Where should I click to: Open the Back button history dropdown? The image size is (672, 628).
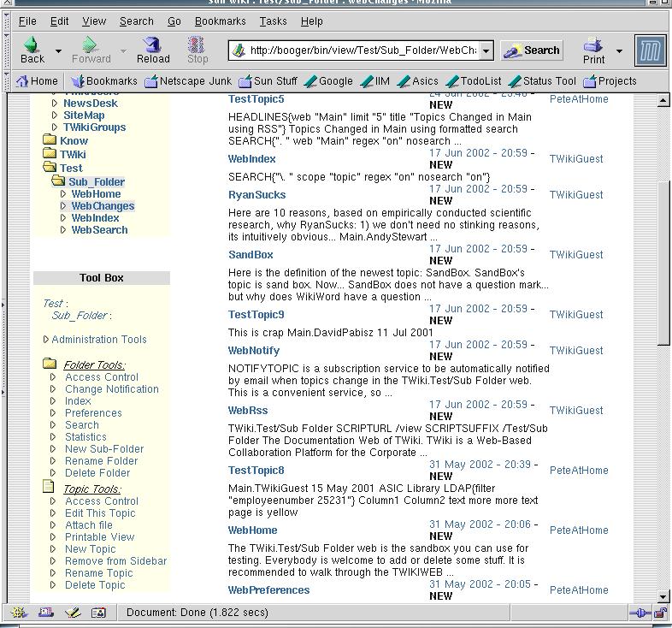point(58,51)
